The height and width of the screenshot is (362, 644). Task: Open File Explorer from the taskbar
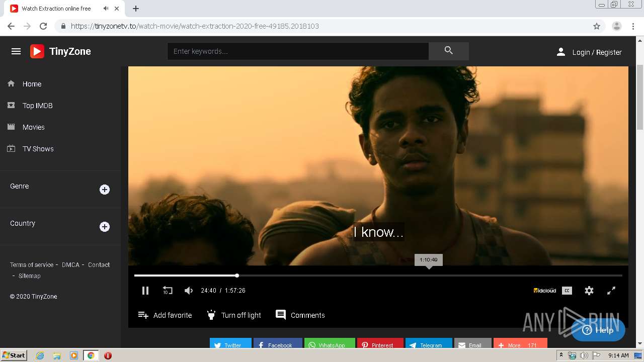pos(57,355)
